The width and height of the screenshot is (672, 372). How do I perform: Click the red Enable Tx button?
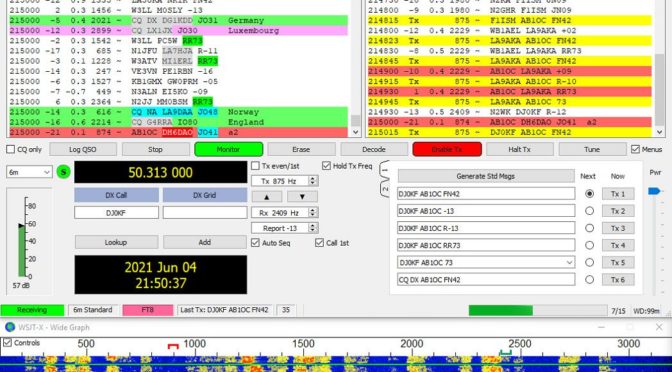click(447, 150)
